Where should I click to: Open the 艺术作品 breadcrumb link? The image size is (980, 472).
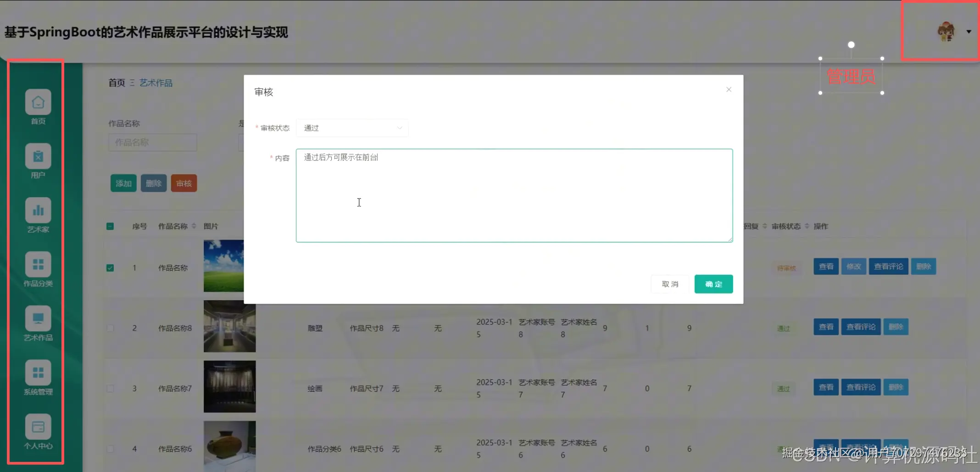tap(156, 83)
